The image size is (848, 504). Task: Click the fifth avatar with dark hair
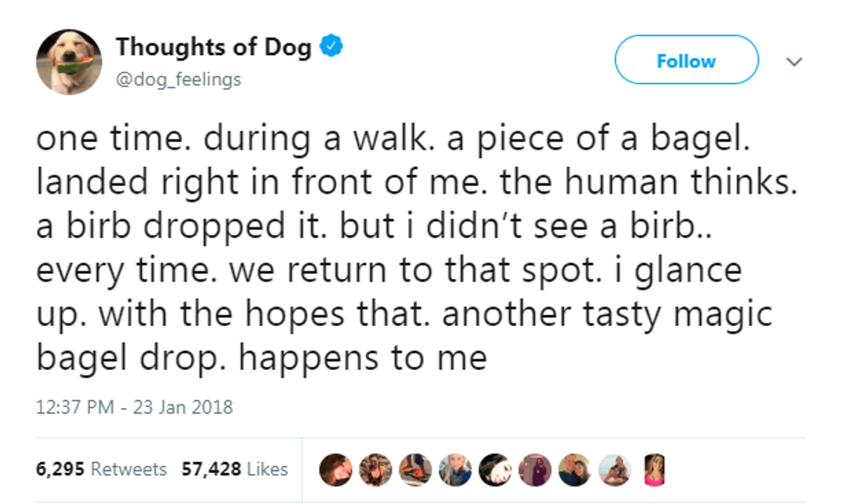(494, 469)
